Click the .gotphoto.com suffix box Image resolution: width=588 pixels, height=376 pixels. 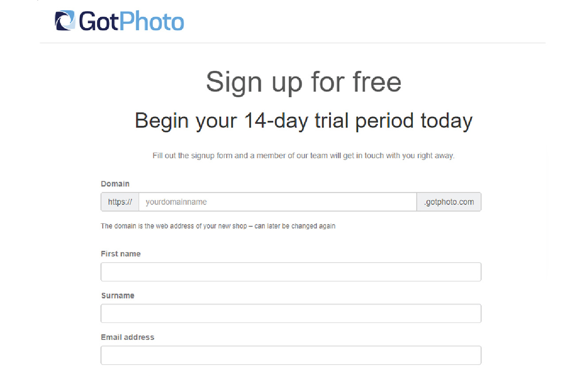click(x=449, y=202)
